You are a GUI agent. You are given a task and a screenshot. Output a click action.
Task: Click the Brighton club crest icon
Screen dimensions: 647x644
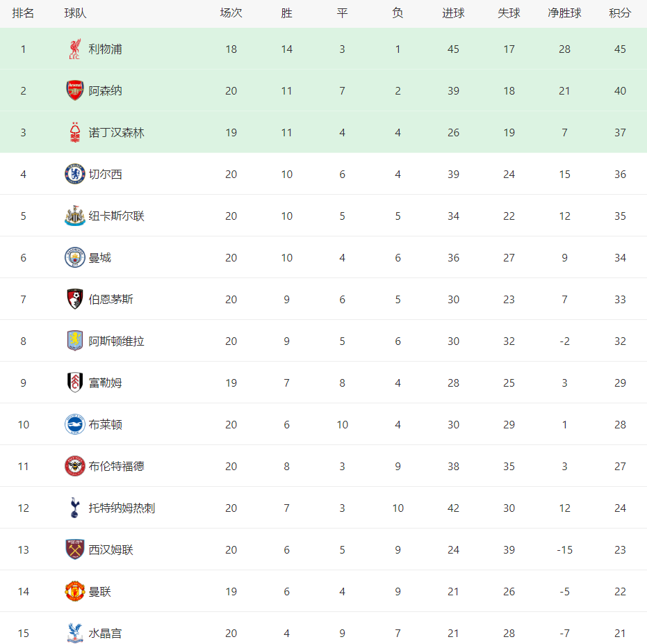tap(74, 424)
